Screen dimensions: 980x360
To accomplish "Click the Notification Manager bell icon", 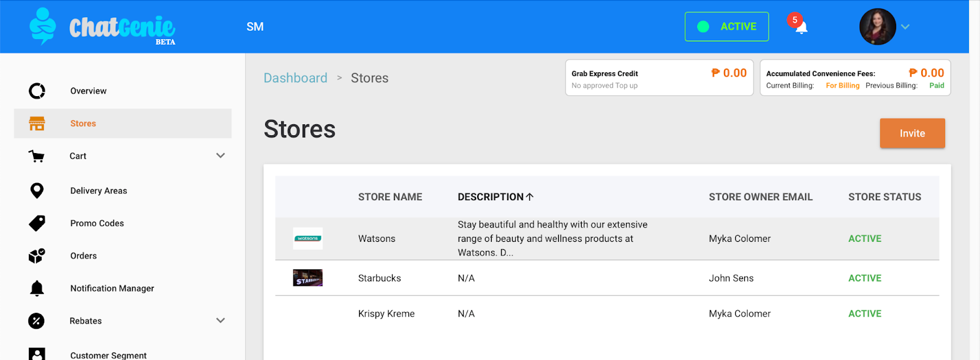I will pyautogui.click(x=37, y=288).
